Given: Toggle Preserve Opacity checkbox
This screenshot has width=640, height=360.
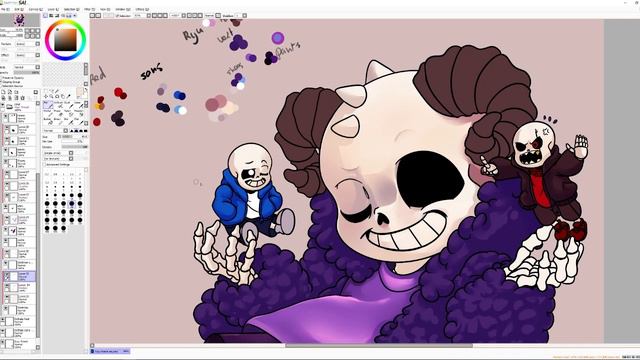Looking at the screenshot, I should 1,78.
